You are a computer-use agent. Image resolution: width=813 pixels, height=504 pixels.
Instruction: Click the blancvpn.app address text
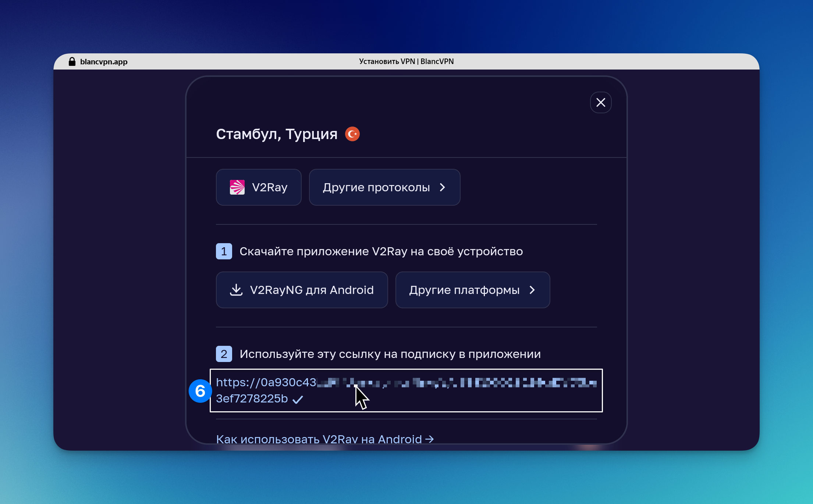coord(104,61)
